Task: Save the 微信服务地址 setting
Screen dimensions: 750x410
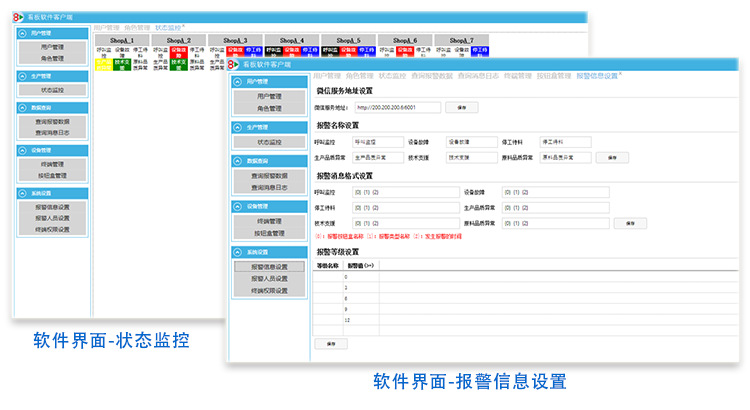Action: 461,106
